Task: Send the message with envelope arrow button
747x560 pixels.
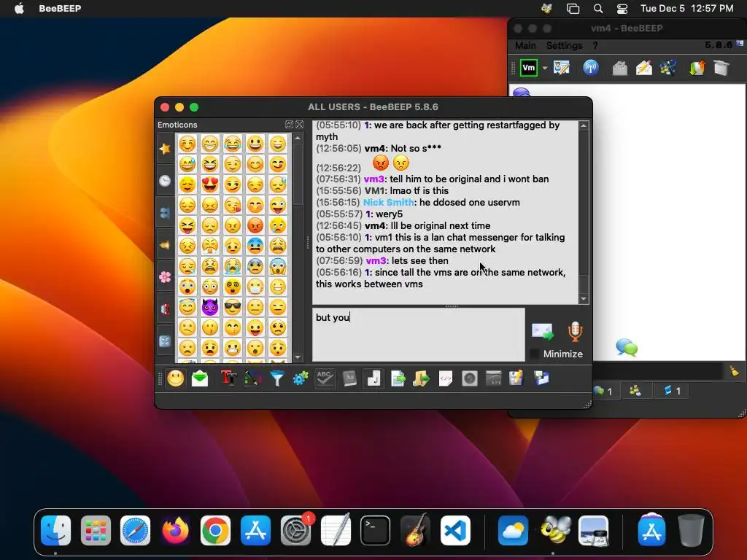Action: click(543, 332)
